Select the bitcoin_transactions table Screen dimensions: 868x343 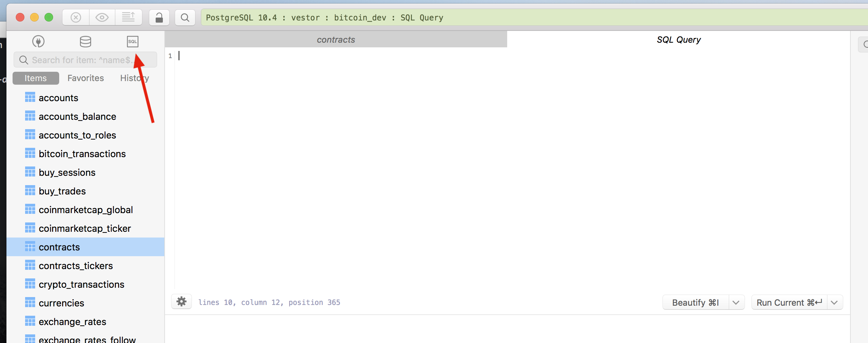click(82, 154)
